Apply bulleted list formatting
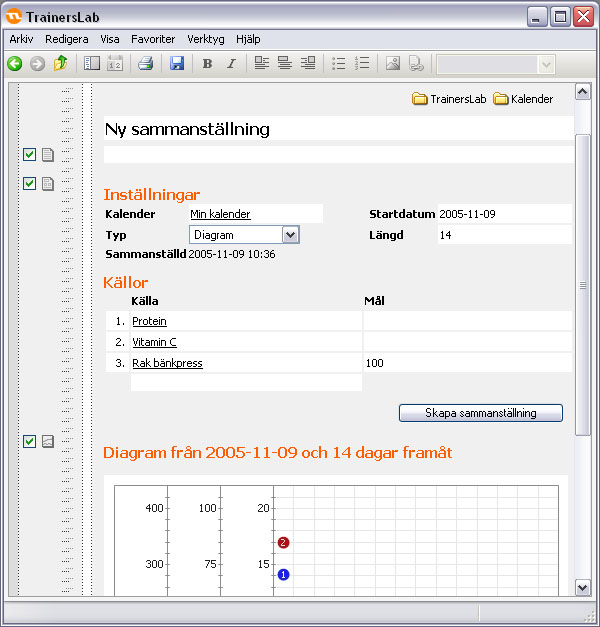 [x=339, y=64]
